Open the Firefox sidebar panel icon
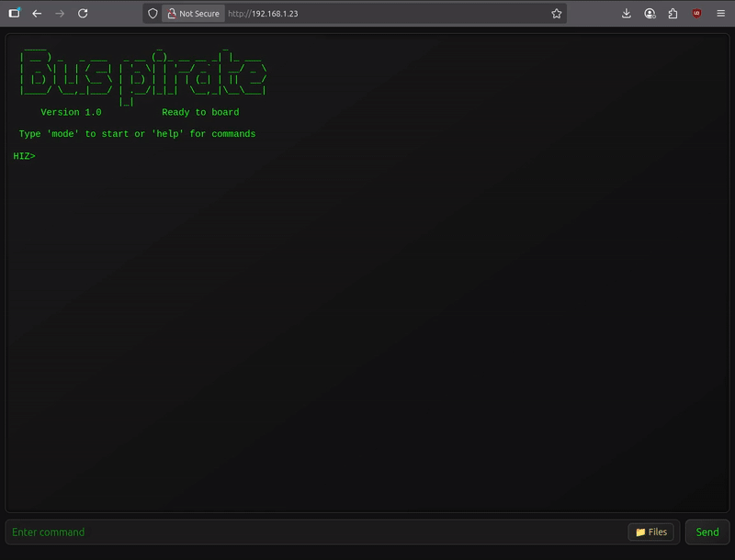The image size is (735, 560). (15, 14)
